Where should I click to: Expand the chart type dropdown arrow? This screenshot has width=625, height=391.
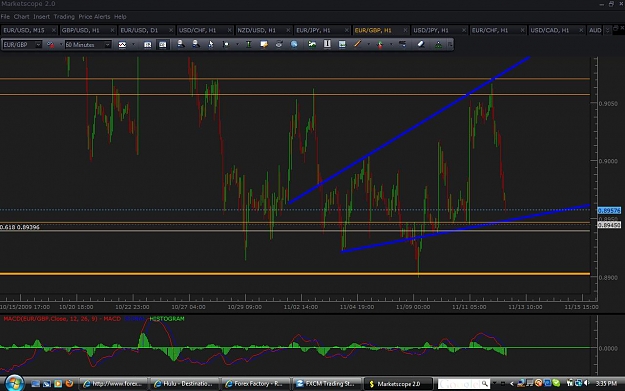(x=134, y=45)
